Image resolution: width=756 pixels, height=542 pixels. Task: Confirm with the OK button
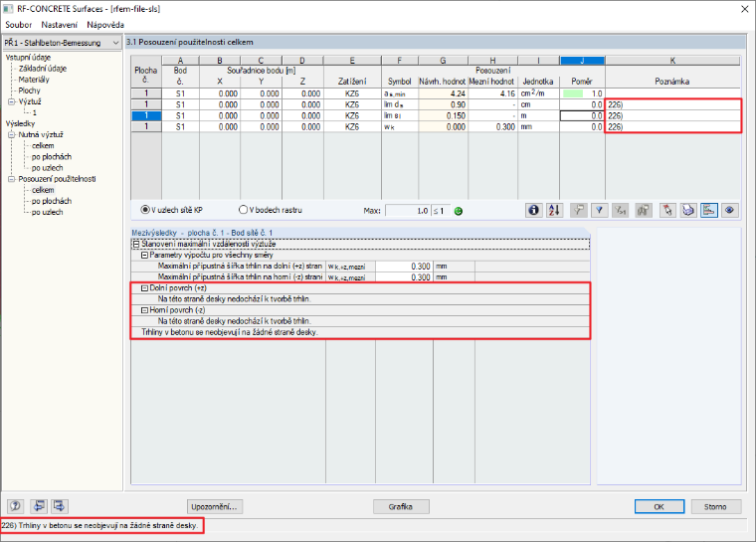(660, 507)
